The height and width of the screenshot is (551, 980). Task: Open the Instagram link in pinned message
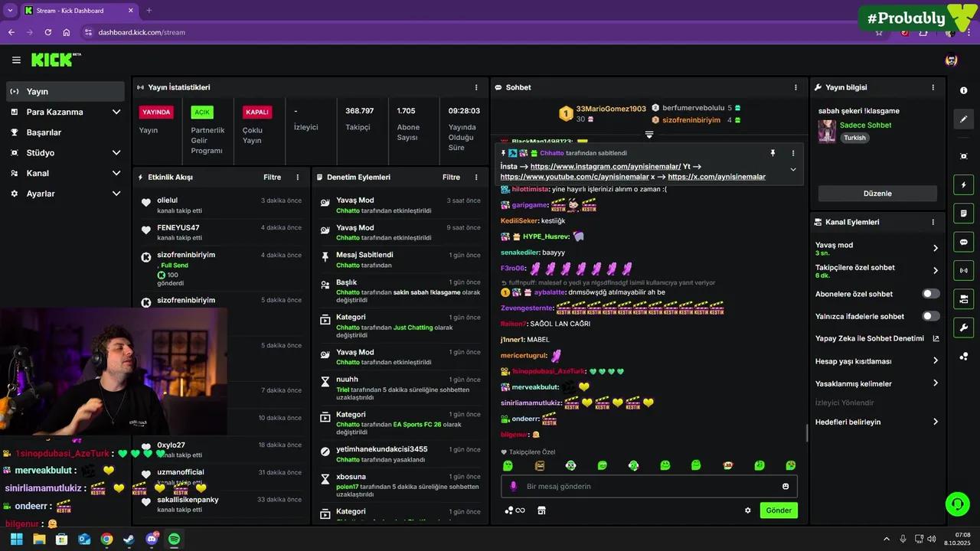[x=606, y=166]
